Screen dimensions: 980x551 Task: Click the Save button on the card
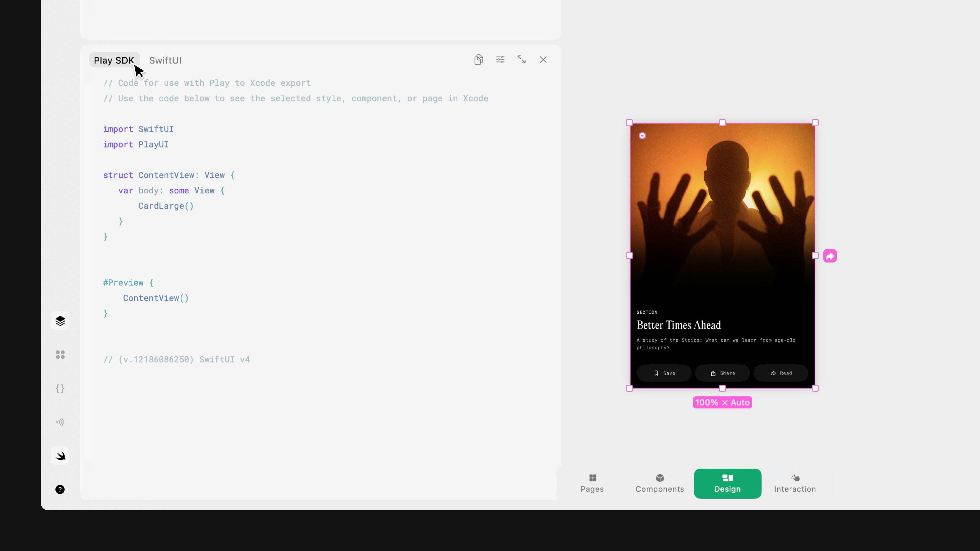pos(664,373)
